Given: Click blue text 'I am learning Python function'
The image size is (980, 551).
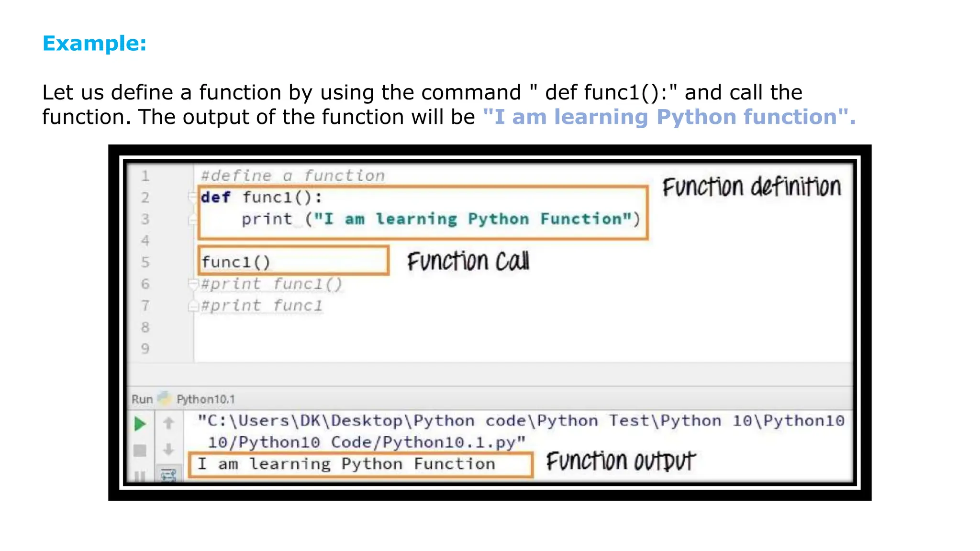Looking at the screenshot, I should click(669, 117).
